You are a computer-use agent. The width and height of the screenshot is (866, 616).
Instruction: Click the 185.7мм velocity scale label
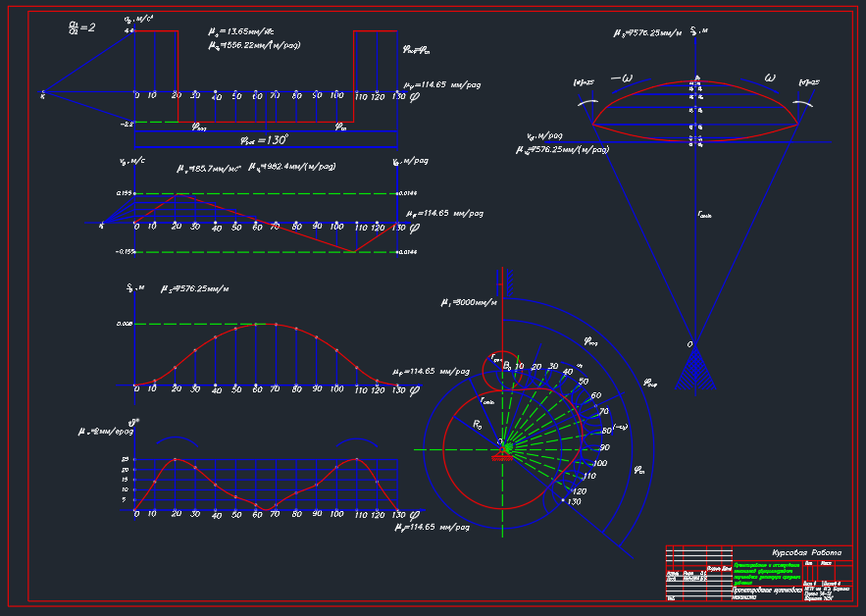[209, 169]
